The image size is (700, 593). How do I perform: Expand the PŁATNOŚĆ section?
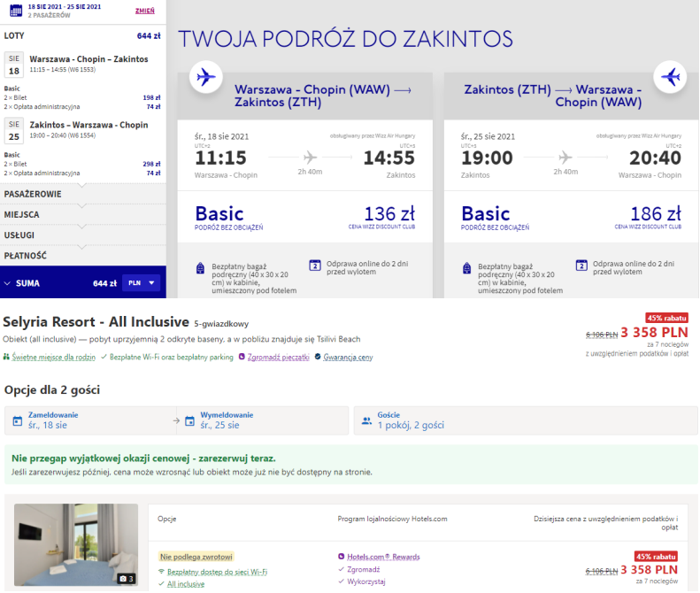click(x=83, y=256)
